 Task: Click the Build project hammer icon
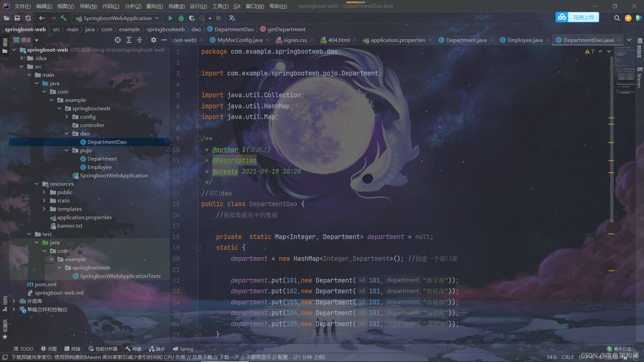coord(63,18)
